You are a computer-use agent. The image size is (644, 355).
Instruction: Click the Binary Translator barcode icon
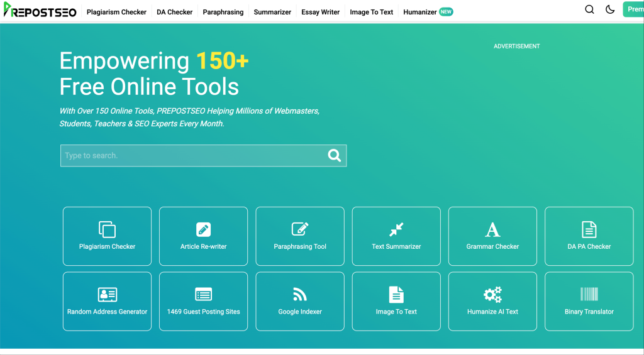(x=589, y=294)
